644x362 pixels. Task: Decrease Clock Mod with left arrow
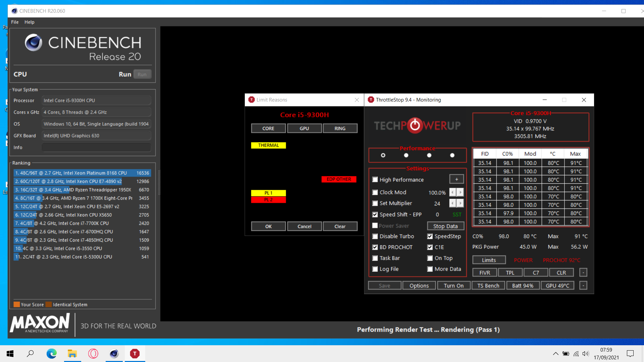453,192
